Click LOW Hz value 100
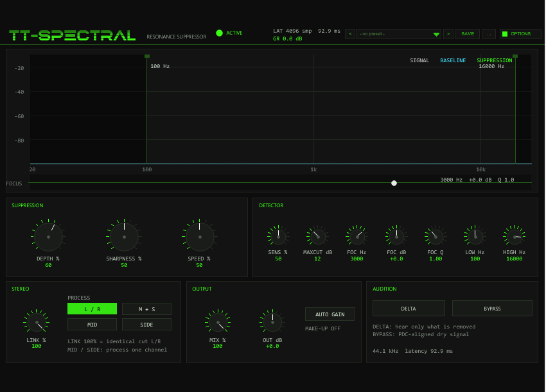Screen dimensions: 546x392 (475, 259)
